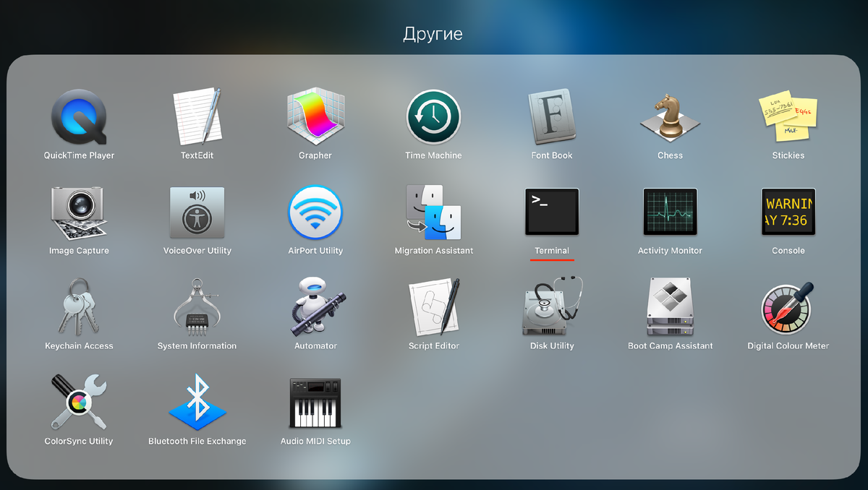This screenshot has width=868, height=490.
Task: Launch the Chess game
Action: (670, 117)
